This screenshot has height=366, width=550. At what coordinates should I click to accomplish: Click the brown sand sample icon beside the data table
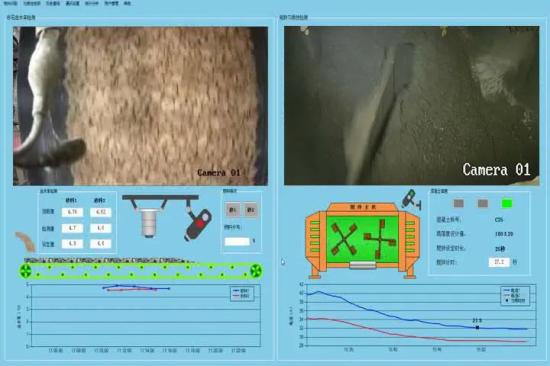(x=26, y=241)
